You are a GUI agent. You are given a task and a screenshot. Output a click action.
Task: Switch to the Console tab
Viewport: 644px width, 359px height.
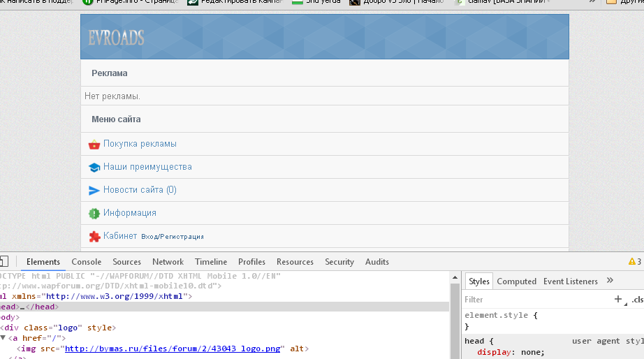click(86, 262)
